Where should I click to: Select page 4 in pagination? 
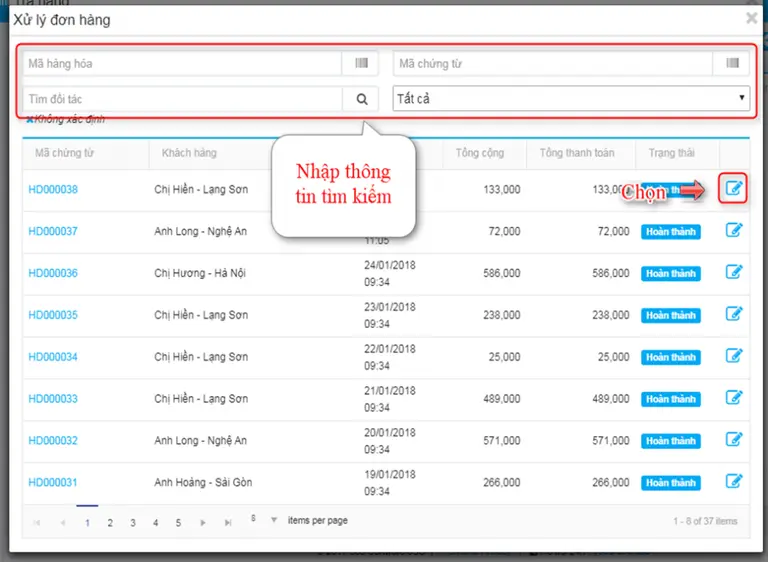[155, 523]
